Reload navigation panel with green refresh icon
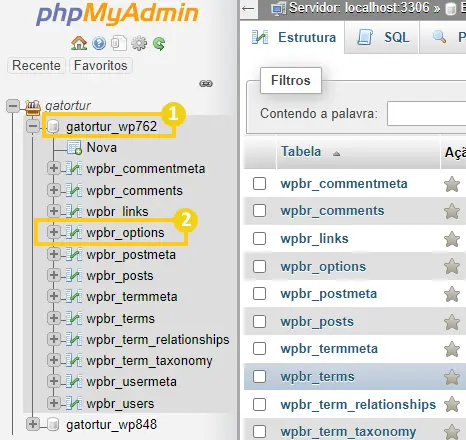The image size is (466, 440). point(159,44)
